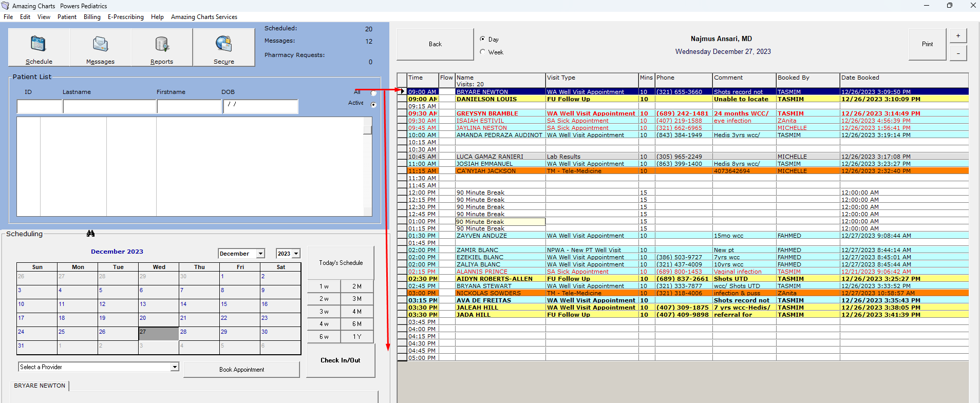The image size is (980, 403).
Task: Open the Select a Provider dropdown
Action: click(175, 367)
